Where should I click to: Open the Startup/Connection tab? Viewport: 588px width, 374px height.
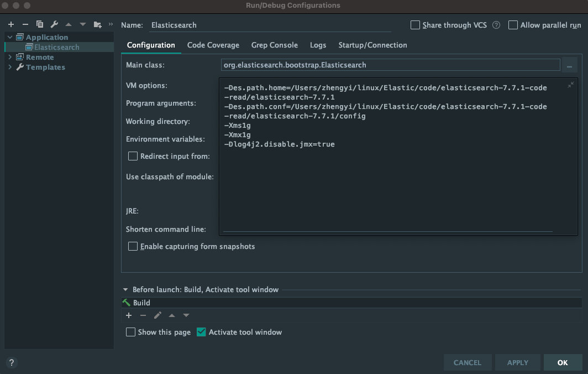[372, 45]
